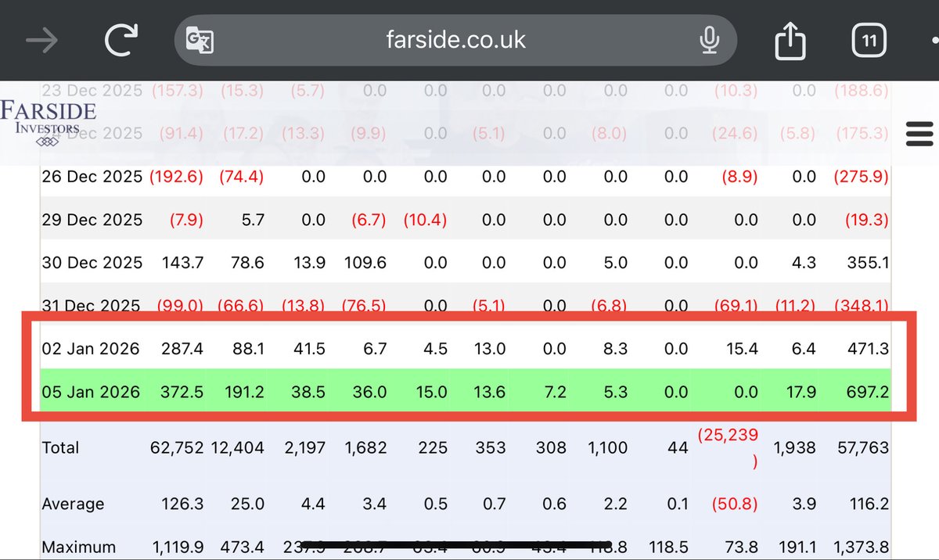Click the 143.7 cell in 30 Dec row

pos(182,263)
